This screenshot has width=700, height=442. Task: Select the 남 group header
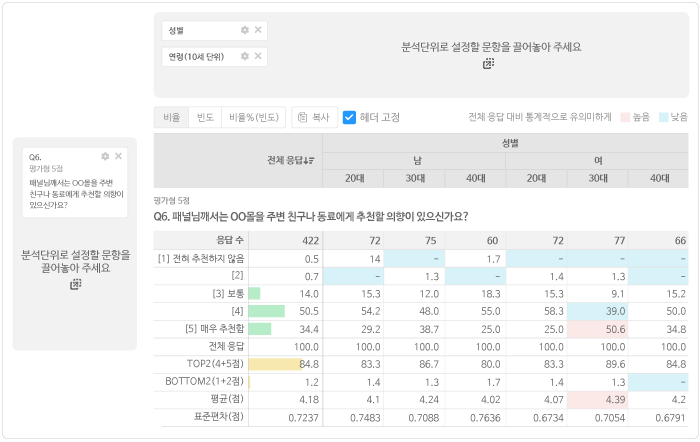pyautogui.click(x=414, y=161)
